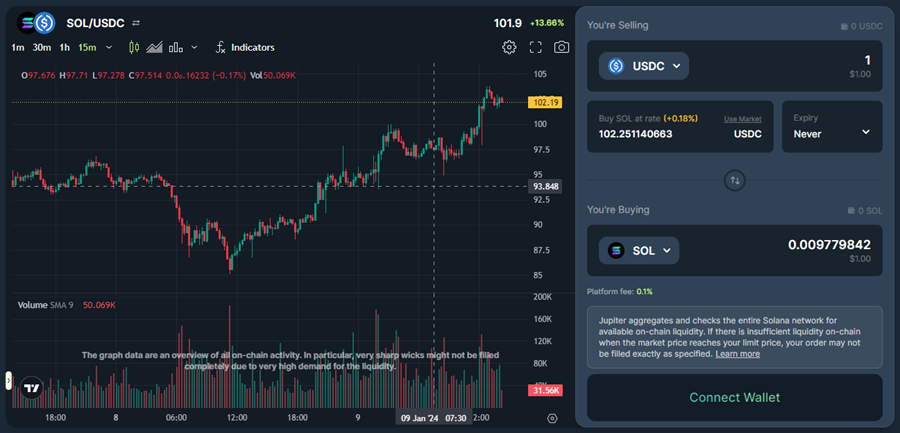Viewport: 900px width, 433px height.
Task: Open the Indicators menu
Action: coord(244,47)
